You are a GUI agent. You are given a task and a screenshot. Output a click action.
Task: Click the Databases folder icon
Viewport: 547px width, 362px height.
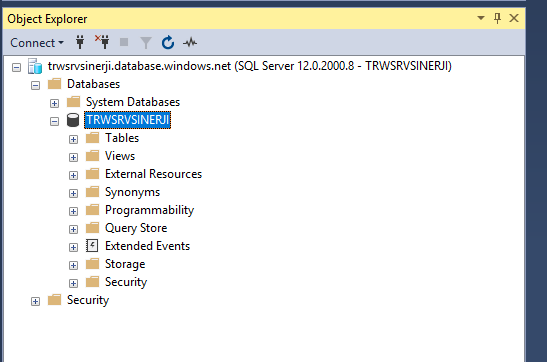click(x=54, y=84)
